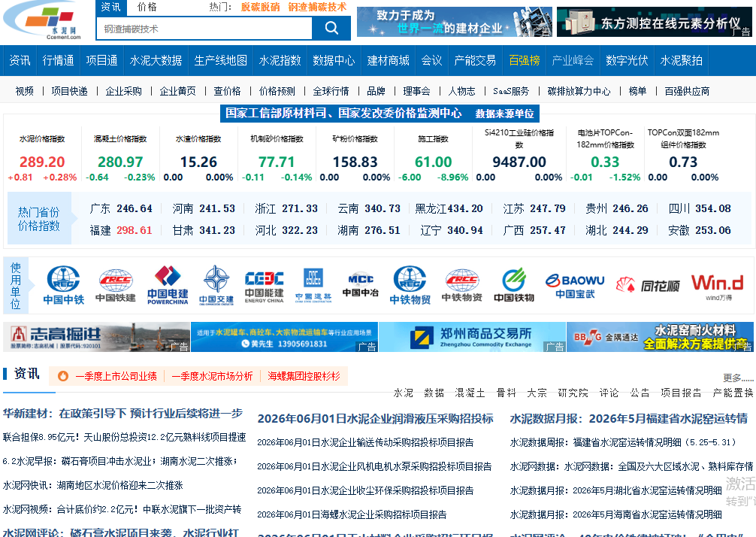The height and width of the screenshot is (537, 756).
Task: Open the 黑龙江 434.20 province price index
Action: (x=449, y=208)
